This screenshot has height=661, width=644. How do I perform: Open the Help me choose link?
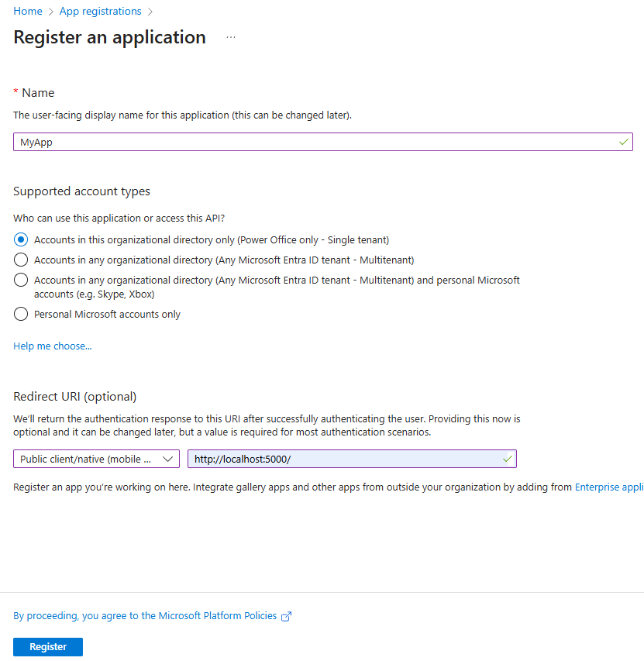(x=53, y=346)
